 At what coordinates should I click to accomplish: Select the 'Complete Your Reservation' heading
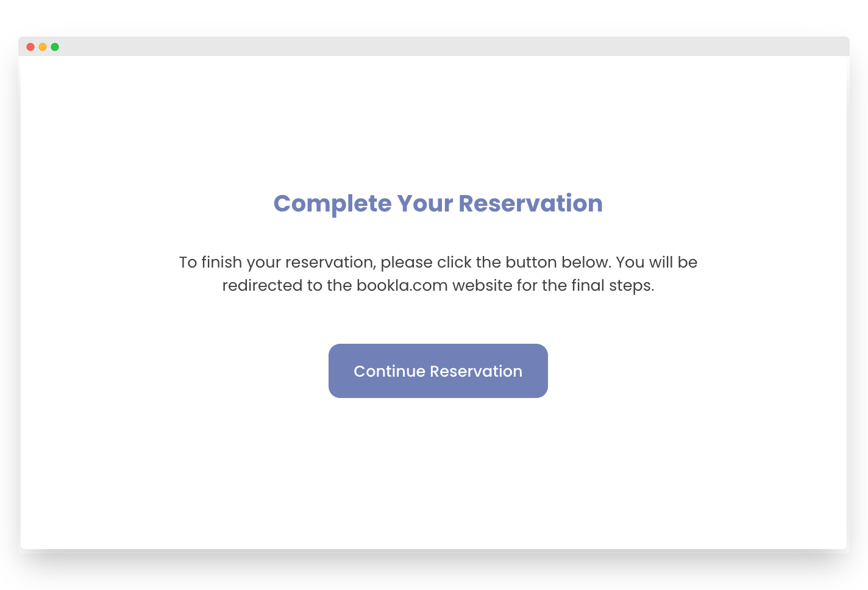tap(438, 204)
